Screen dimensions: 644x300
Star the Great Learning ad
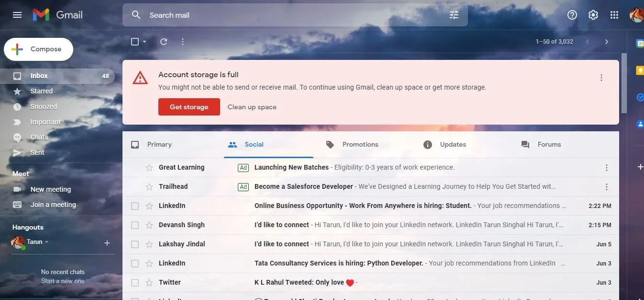(x=149, y=167)
